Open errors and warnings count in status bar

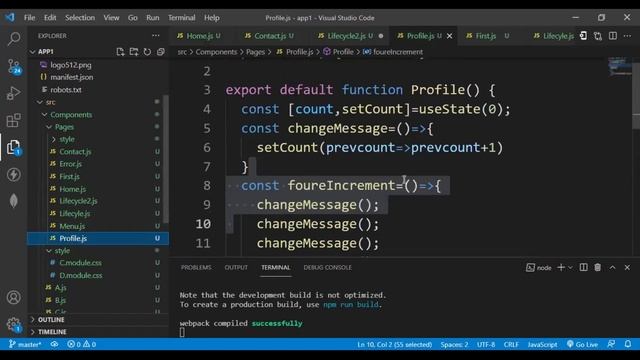(x=82, y=344)
